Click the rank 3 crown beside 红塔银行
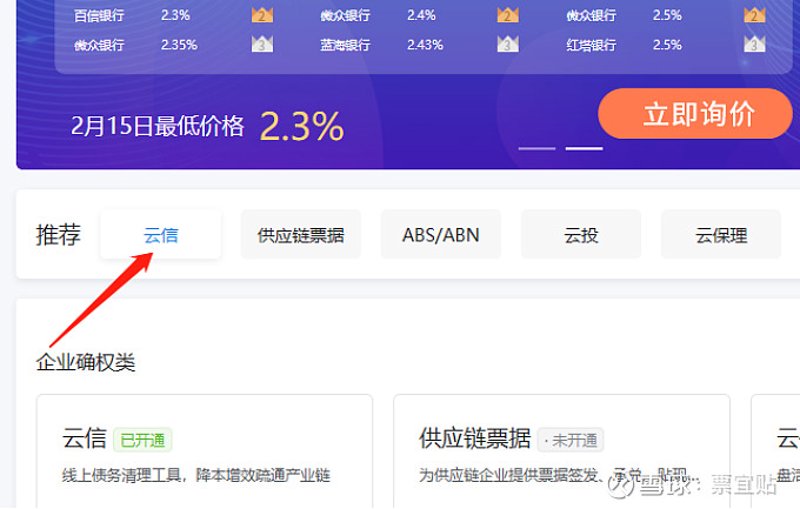800x509 pixels. 754,44
